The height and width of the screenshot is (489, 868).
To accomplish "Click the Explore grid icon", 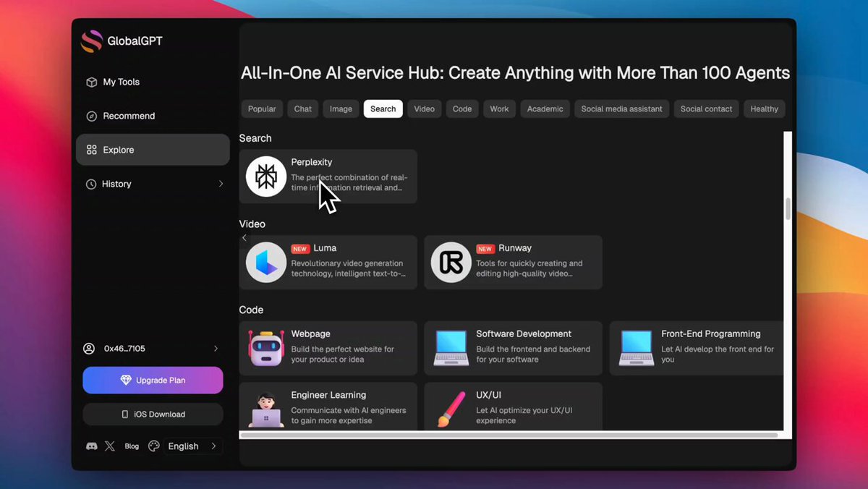I will pos(91,150).
